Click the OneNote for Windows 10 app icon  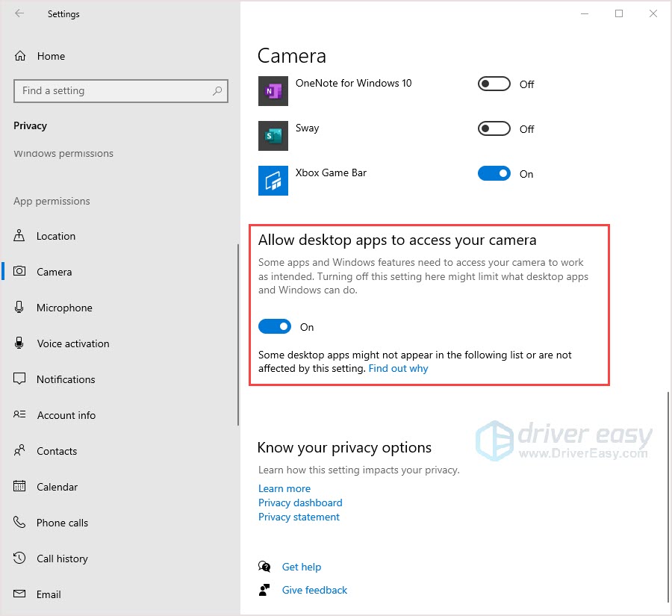[x=273, y=91]
